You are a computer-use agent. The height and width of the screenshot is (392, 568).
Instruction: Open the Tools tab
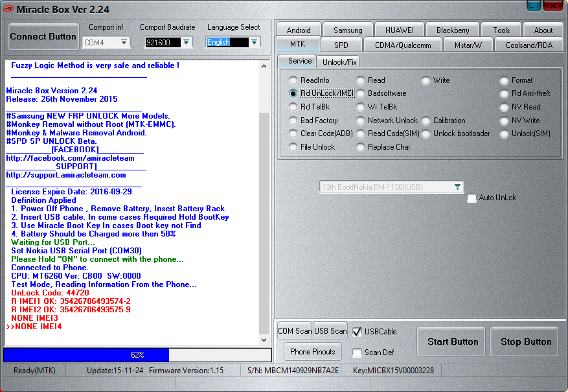[x=501, y=30]
